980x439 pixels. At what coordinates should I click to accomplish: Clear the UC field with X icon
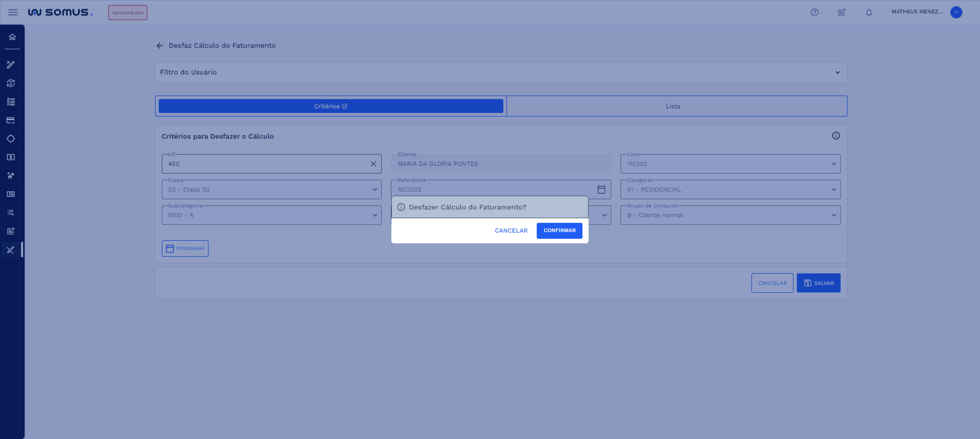[x=373, y=164]
